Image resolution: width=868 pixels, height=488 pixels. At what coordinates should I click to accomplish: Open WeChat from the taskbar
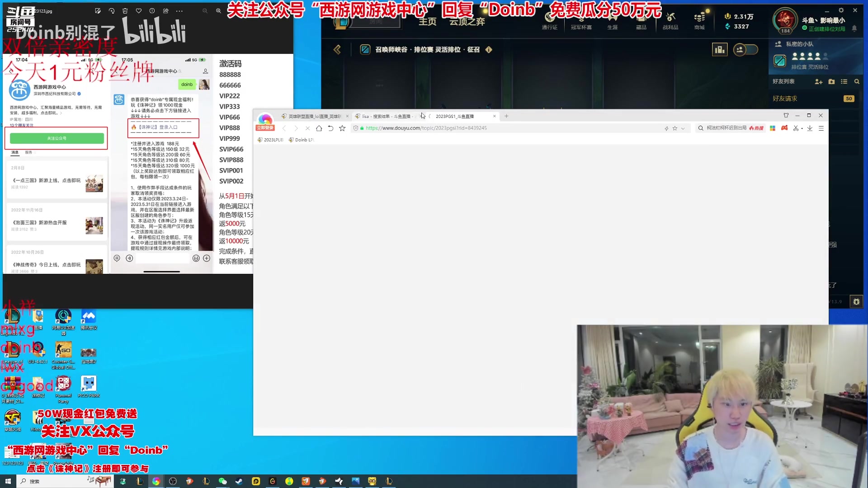click(x=222, y=481)
